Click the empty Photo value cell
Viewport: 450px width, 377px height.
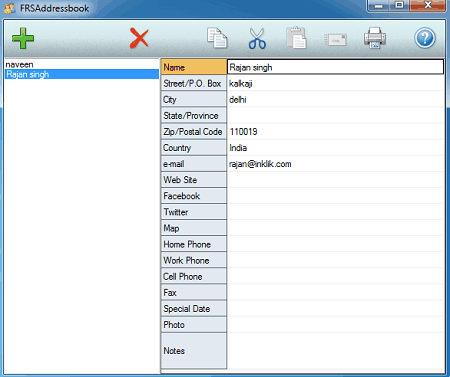[x=335, y=325]
